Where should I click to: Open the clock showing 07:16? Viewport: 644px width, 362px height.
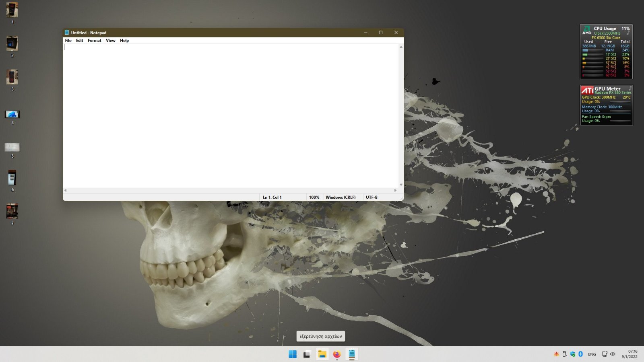(x=630, y=354)
